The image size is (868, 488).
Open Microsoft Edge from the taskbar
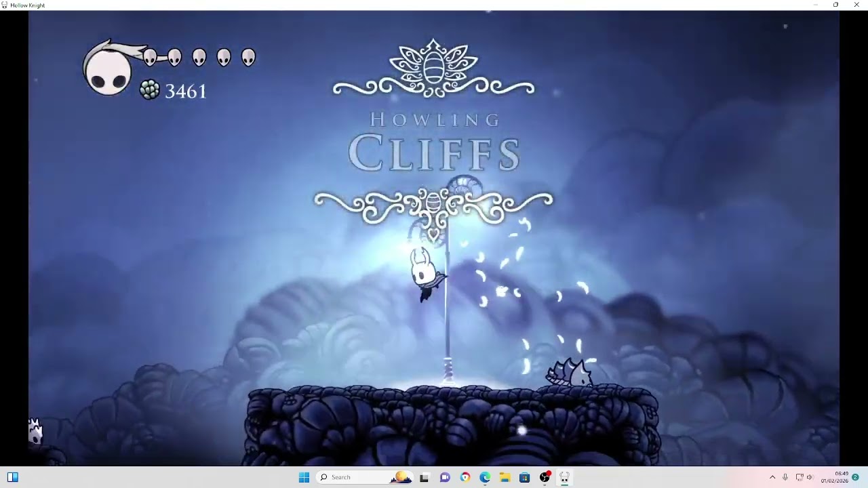coord(485,477)
